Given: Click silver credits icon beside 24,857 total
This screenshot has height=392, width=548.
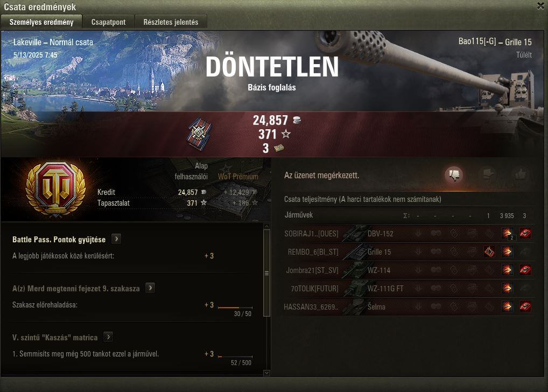Looking at the screenshot, I should (x=297, y=120).
